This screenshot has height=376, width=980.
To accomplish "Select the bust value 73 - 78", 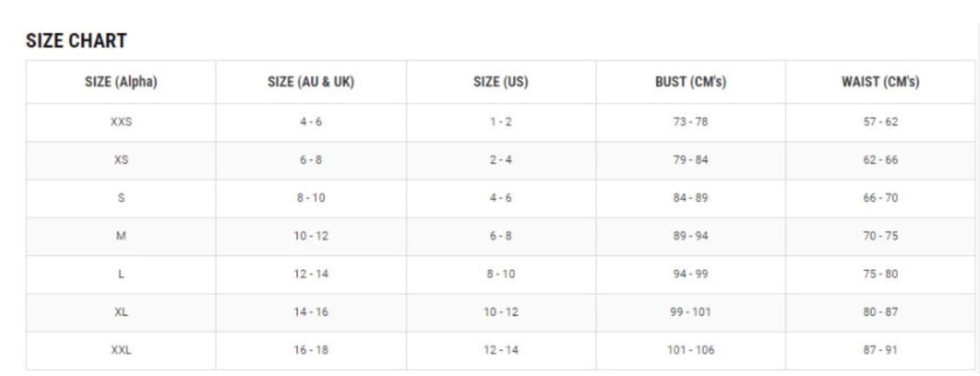I will [691, 122].
